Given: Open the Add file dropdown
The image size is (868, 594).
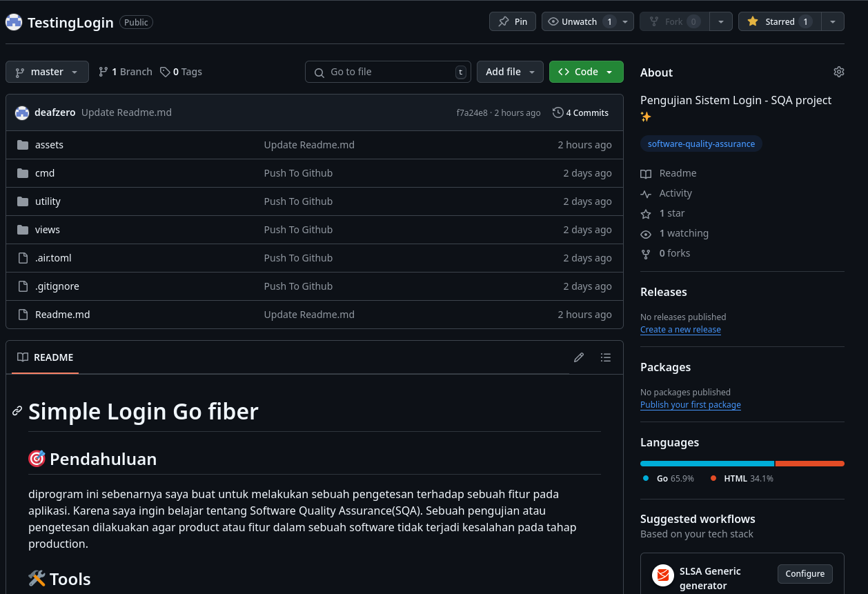Looking at the screenshot, I should [x=510, y=72].
